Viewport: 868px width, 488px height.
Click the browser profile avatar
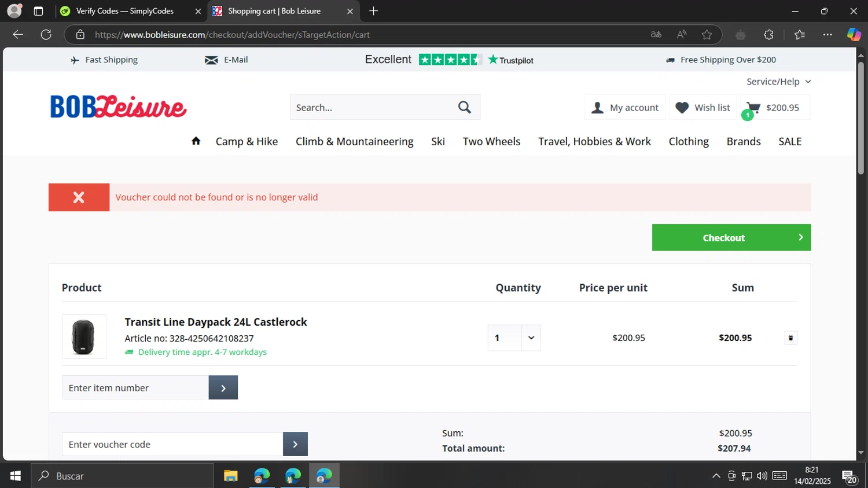(14, 11)
